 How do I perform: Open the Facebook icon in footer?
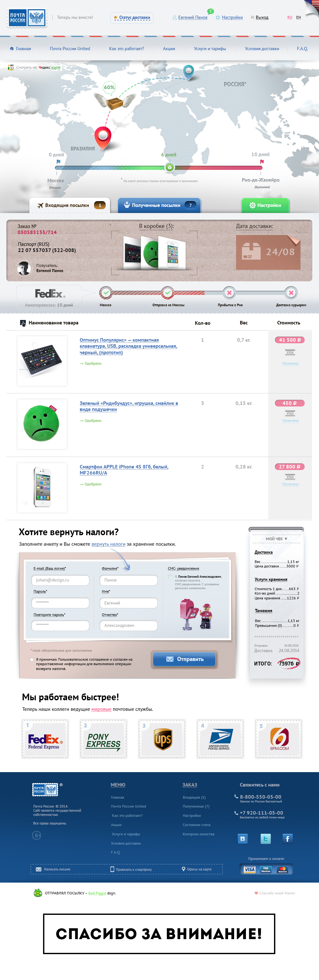[287, 839]
